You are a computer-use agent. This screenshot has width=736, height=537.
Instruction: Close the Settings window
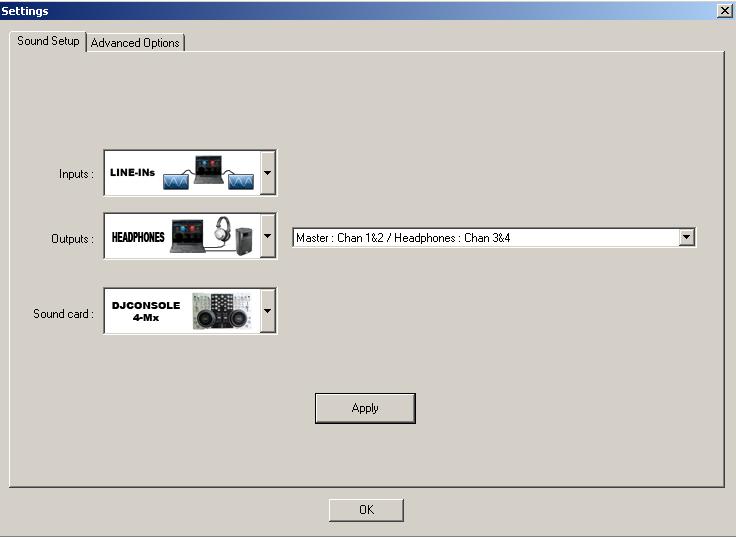coord(724,10)
